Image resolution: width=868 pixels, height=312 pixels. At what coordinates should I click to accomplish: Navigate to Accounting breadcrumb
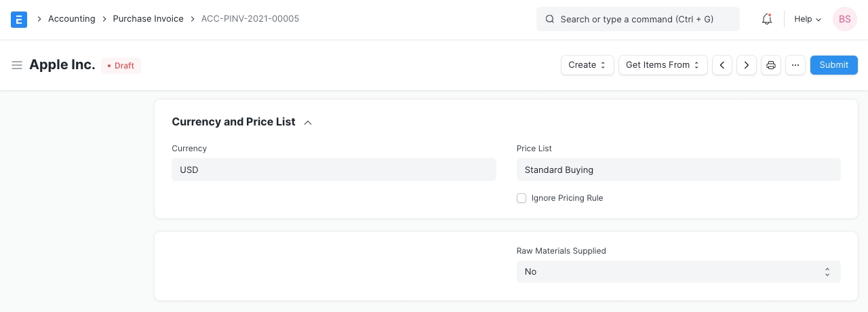(x=71, y=19)
